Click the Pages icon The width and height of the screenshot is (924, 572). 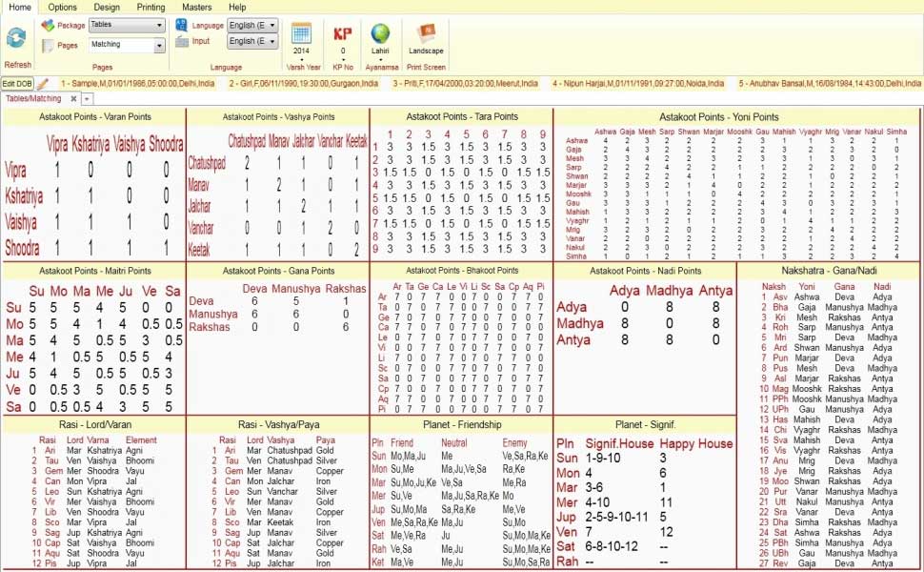point(48,46)
